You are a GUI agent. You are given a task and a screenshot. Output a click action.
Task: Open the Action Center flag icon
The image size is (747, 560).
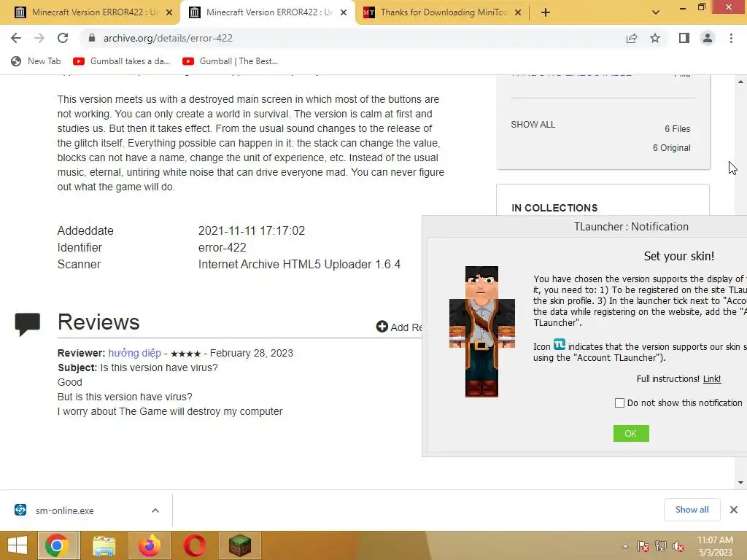point(643,546)
